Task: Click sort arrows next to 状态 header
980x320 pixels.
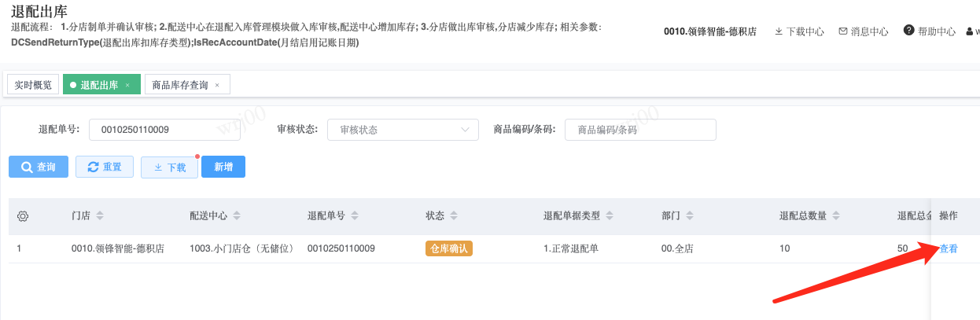Action: pos(454,216)
